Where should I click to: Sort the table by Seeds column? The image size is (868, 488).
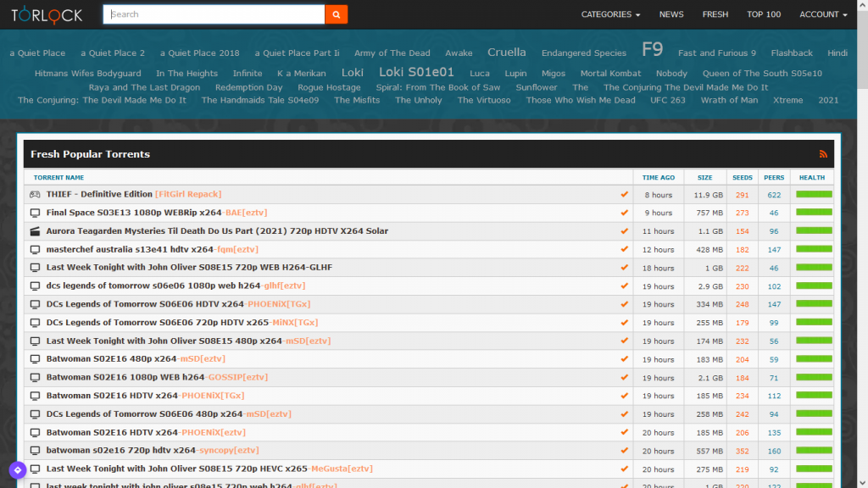click(x=743, y=178)
